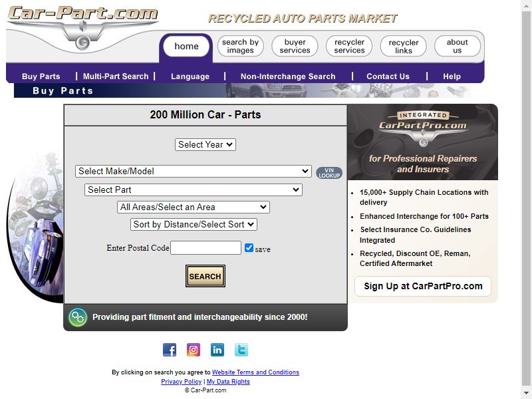This screenshot has width=532, height=399.
Task: Open the LinkedIn page icon
Action: 217,350
